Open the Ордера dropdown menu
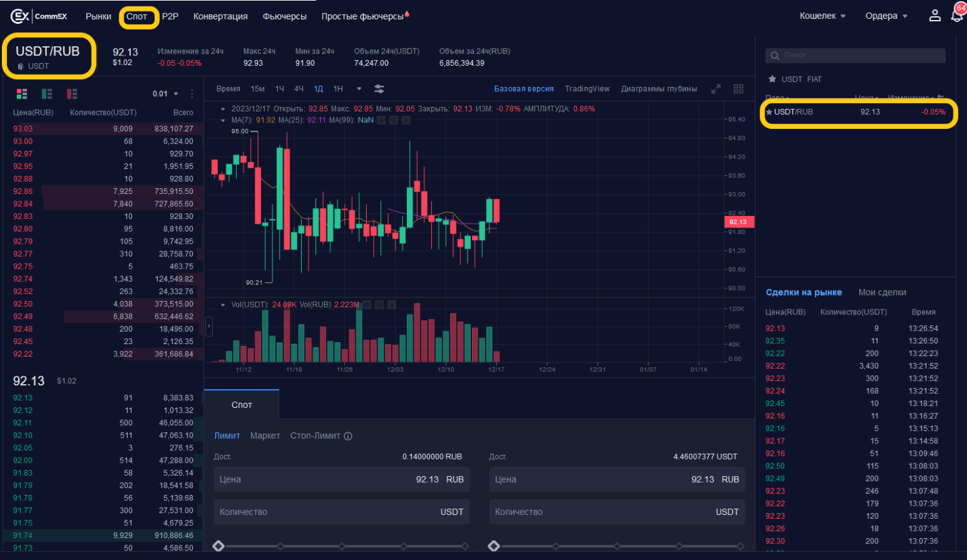The width and height of the screenshot is (967, 560). [x=886, y=16]
